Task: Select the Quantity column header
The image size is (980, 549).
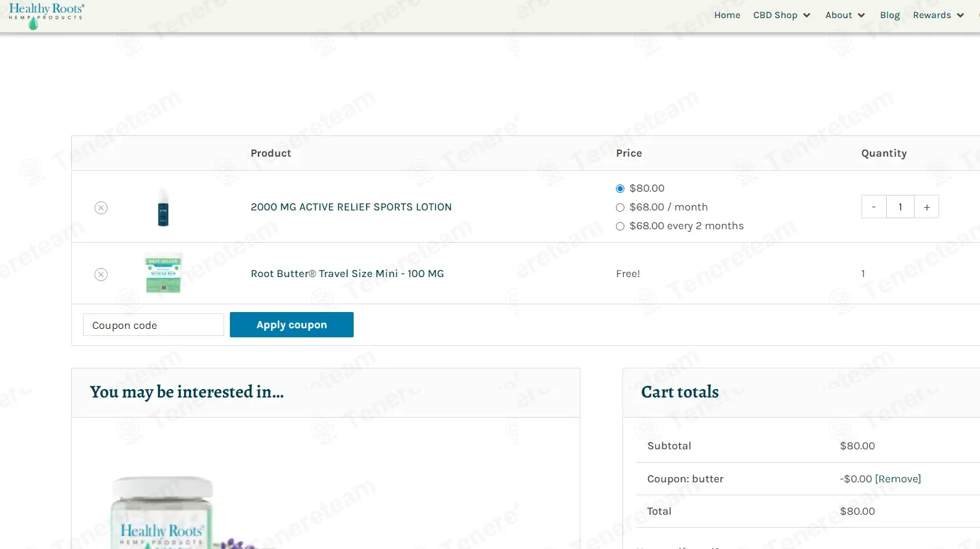Action: coord(884,153)
